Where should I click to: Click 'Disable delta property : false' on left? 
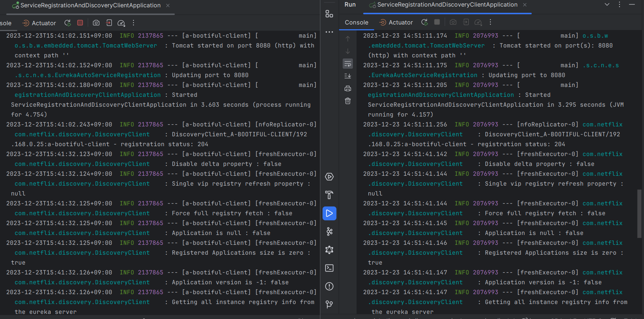pyautogui.click(x=226, y=164)
